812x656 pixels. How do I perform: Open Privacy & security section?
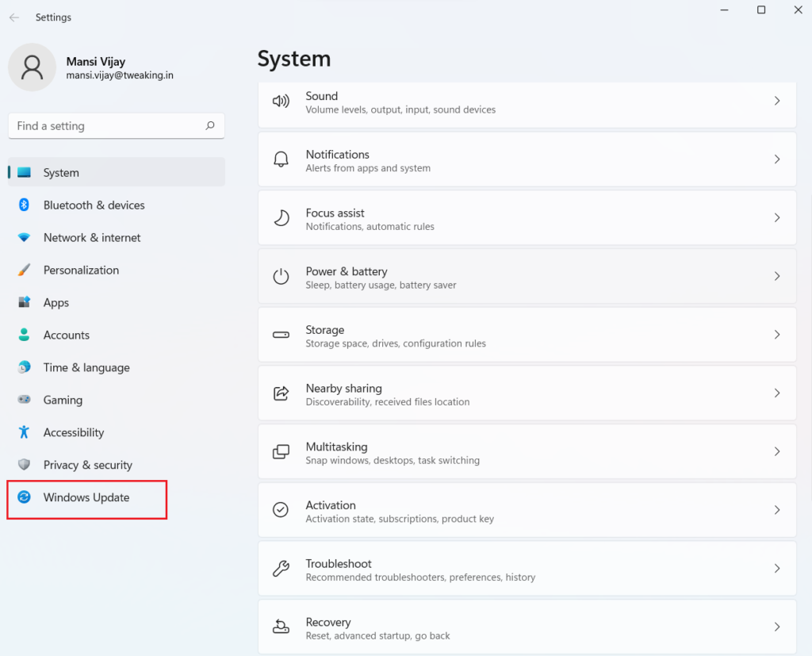tap(117, 464)
